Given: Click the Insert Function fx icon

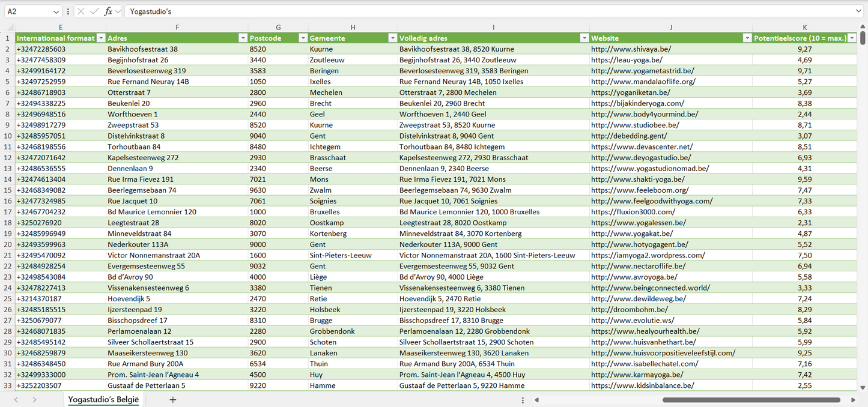Looking at the screenshot, I should [x=108, y=11].
